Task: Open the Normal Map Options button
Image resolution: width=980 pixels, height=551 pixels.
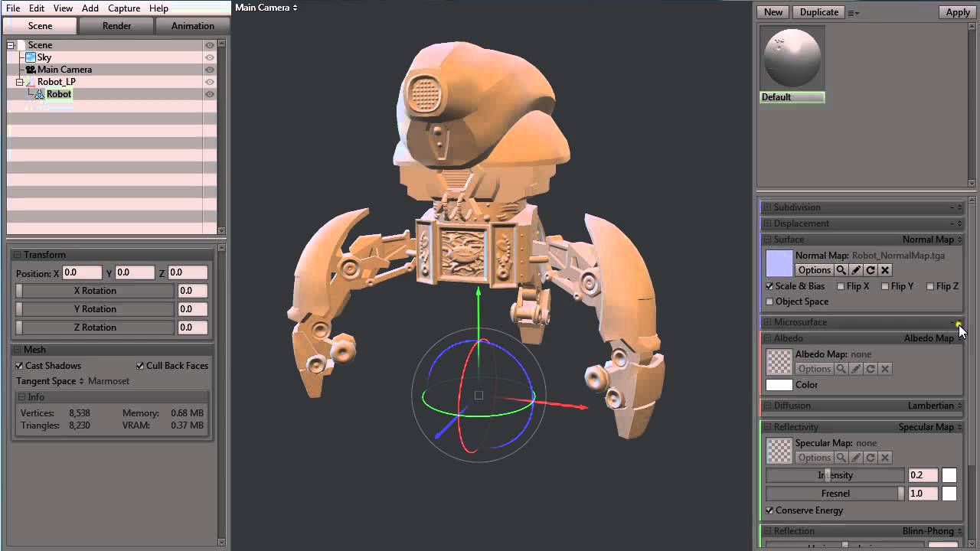Action: (x=814, y=270)
